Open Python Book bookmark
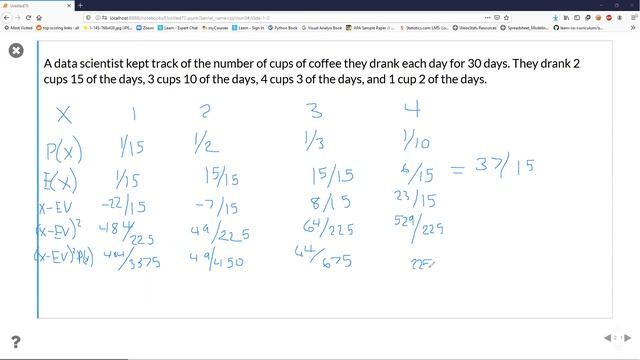The width and height of the screenshot is (640, 360). tap(283, 28)
